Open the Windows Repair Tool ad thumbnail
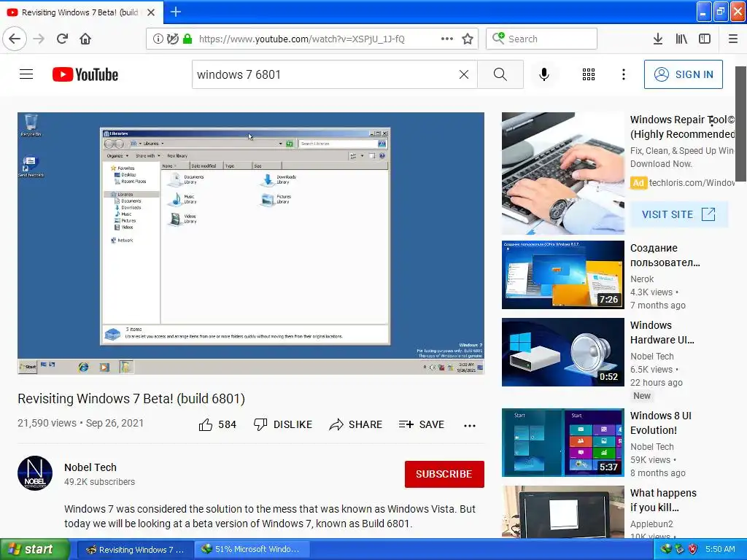This screenshot has width=747, height=560. click(x=563, y=174)
